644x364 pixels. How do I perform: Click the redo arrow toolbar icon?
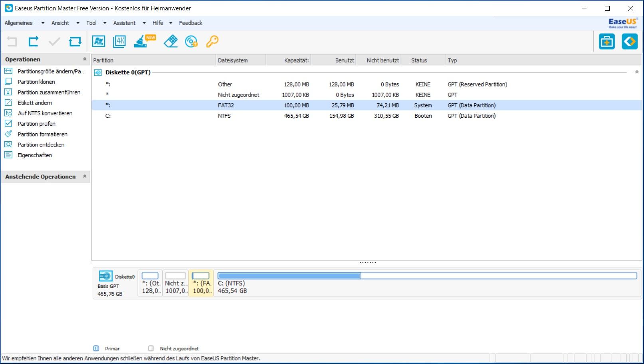click(x=34, y=42)
